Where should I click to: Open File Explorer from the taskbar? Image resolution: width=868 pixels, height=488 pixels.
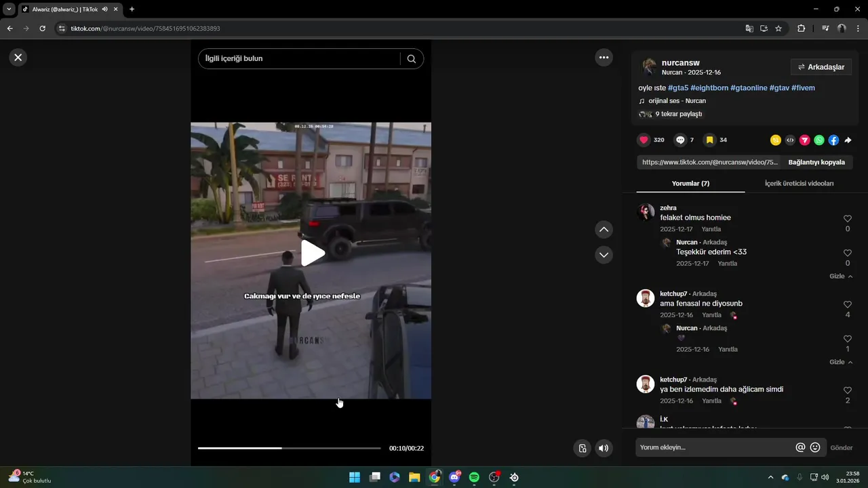tap(414, 477)
